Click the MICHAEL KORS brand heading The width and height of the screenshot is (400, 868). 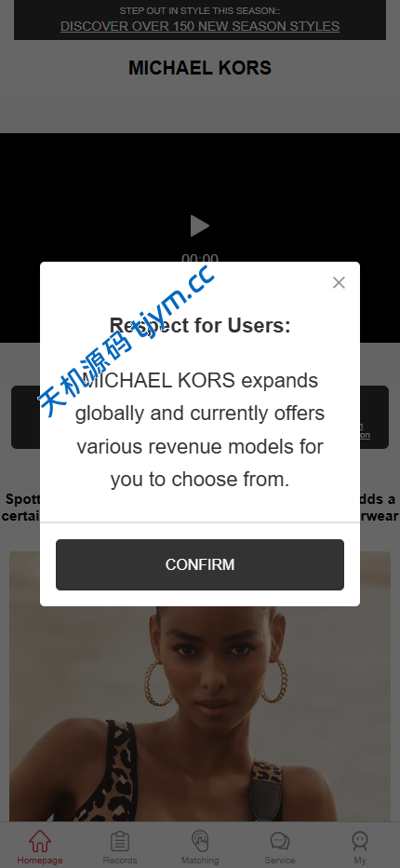click(x=200, y=68)
